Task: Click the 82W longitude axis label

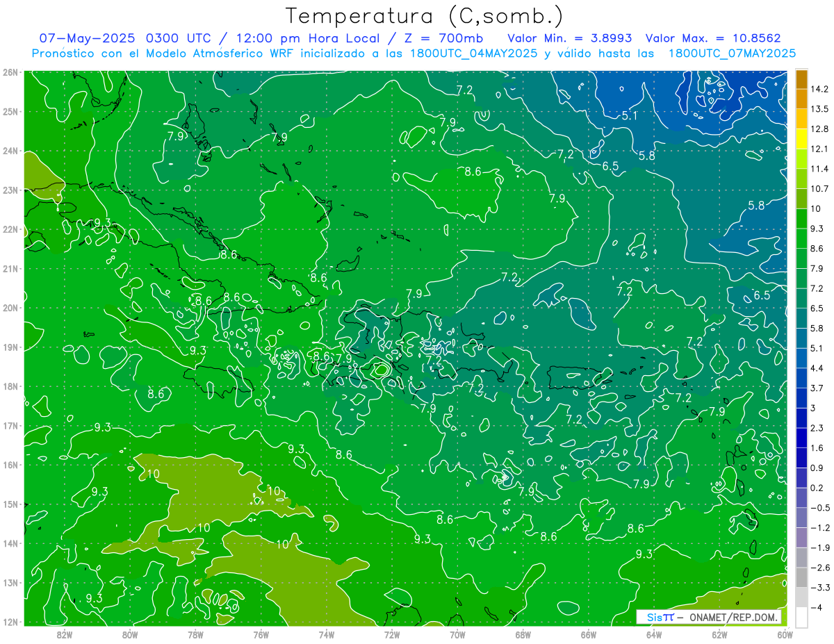Action: (x=65, y=634)
